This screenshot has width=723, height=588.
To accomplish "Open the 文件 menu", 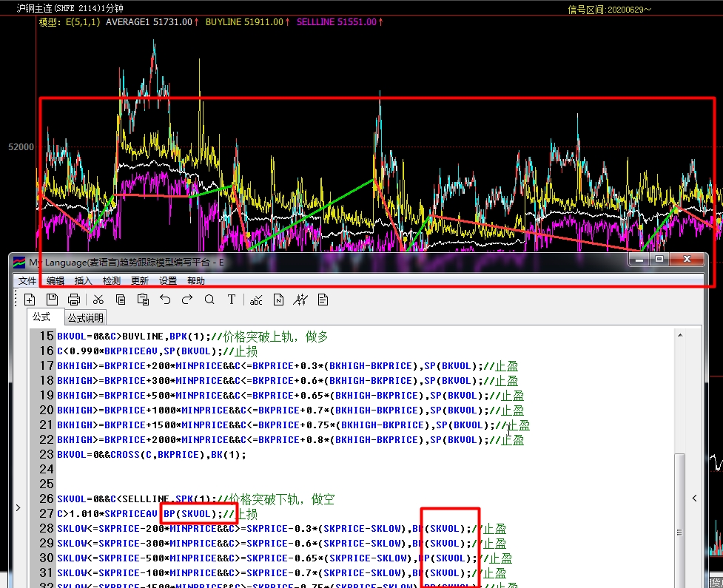I will point(27,281).
